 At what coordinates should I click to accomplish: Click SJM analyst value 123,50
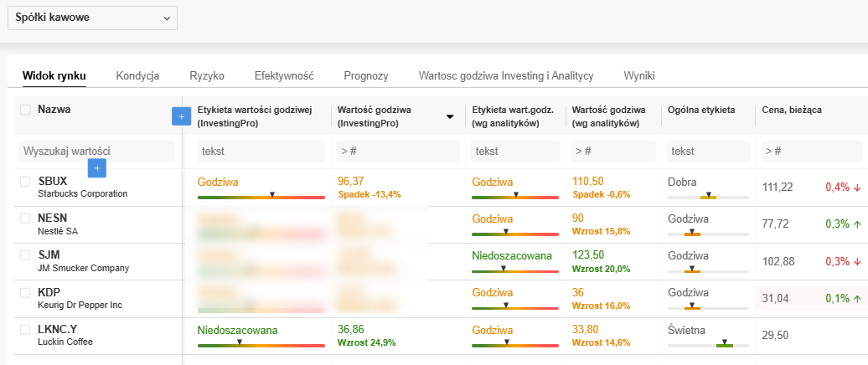point(588,255)
